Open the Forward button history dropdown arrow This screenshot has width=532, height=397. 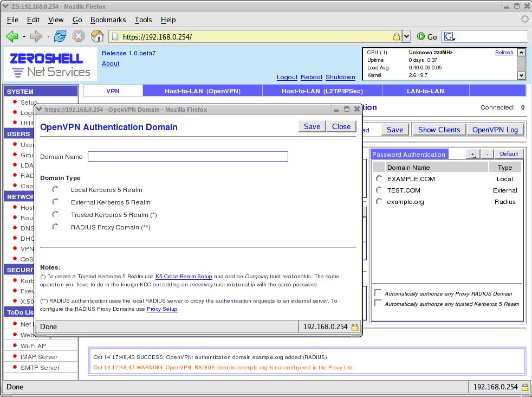[48, 36]
